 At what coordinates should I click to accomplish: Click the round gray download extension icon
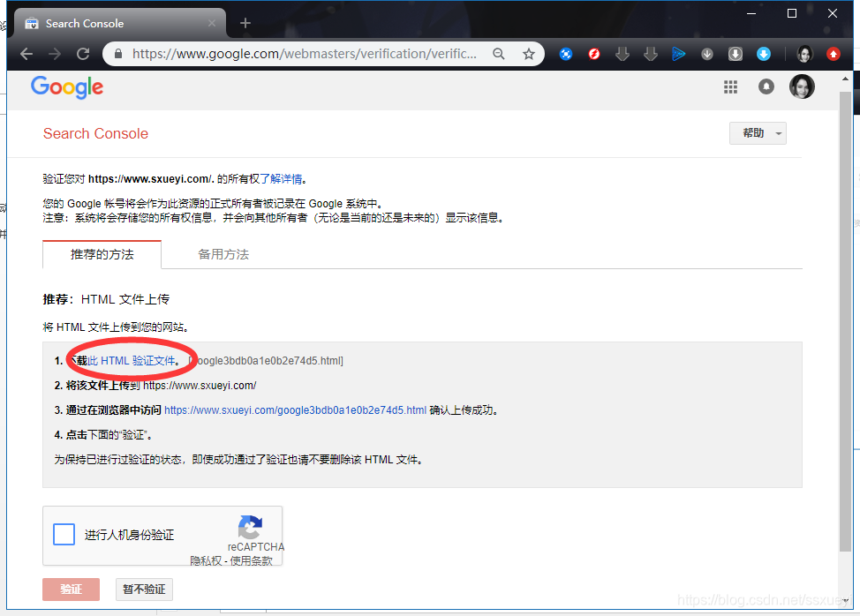click(707, 54)
